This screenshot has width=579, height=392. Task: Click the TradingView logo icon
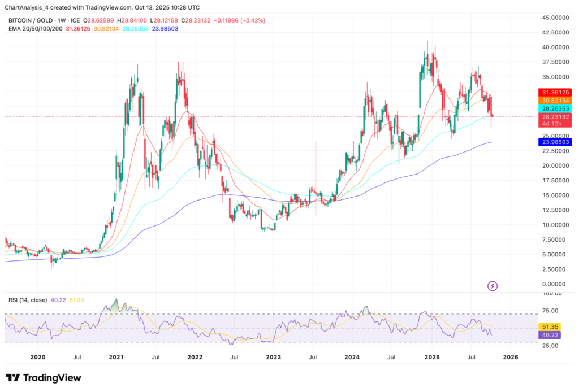pyautogui.click(x=14, y=377)
